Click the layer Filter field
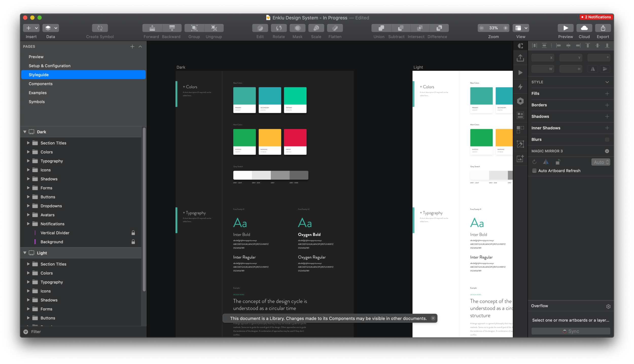The width and height of the screenshot is (634, 364). pos(84,332)
